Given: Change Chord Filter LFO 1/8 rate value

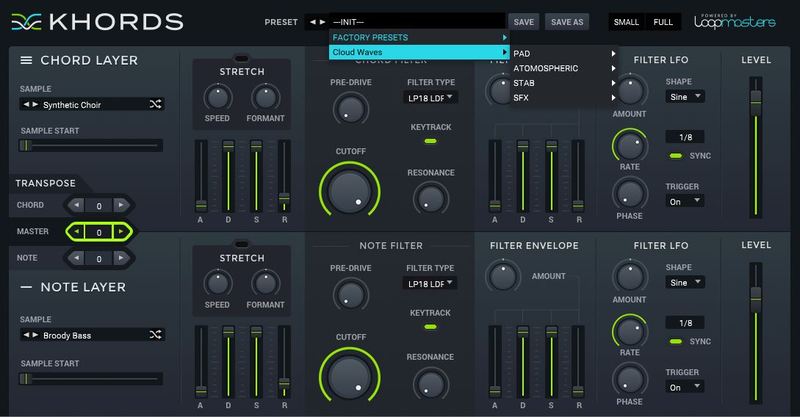Looking at the screenshot, I should tap(685, 137).
